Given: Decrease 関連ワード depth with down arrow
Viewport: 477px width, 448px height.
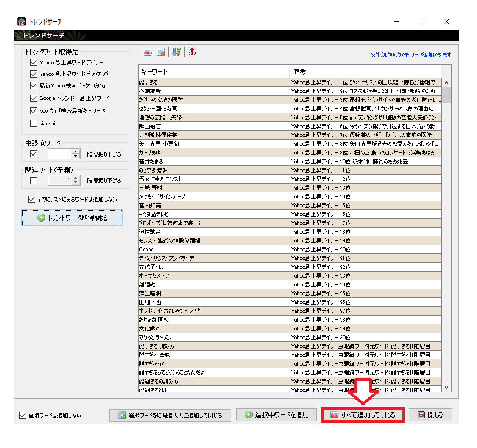Looking at the screenshot, I should coord(76,182).
